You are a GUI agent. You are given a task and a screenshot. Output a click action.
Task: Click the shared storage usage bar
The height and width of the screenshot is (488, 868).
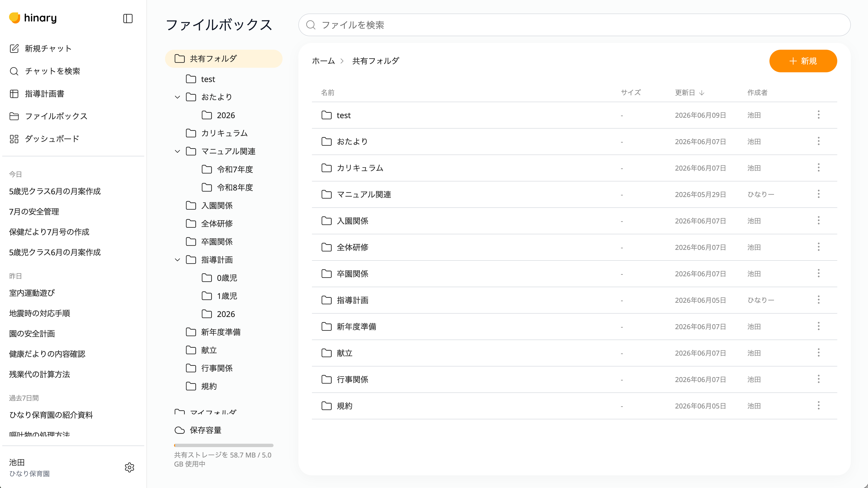(x=223, y=445)
